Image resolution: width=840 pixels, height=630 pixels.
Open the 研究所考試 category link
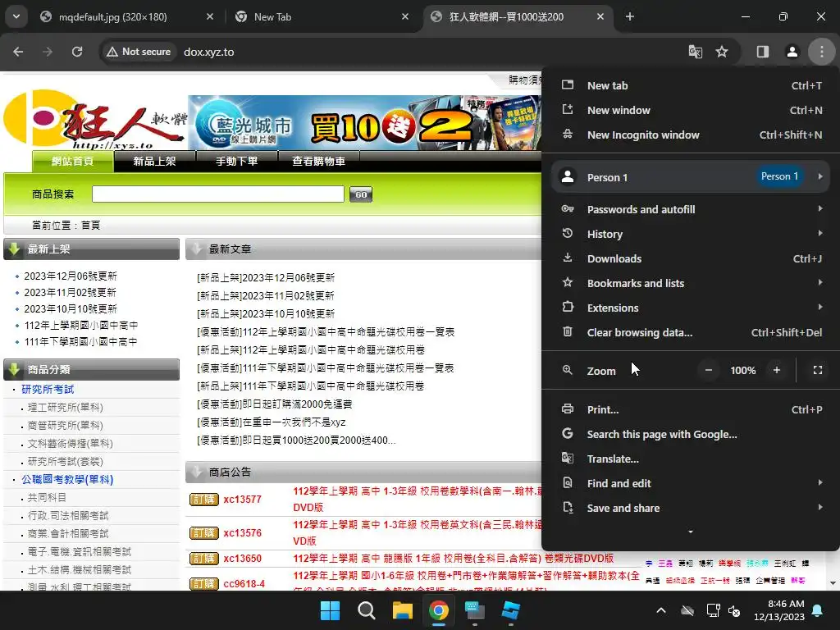pyautogui.click(x=48, y=390)
